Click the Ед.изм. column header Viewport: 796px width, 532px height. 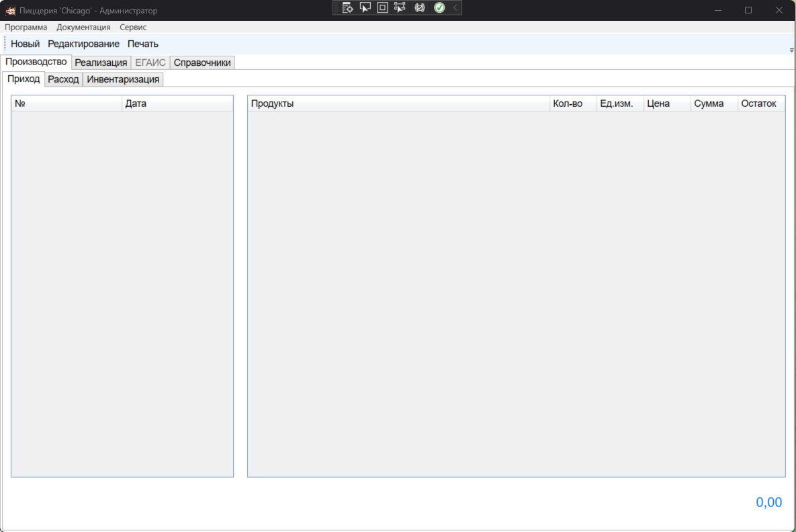pyautogui.click(x=620, y=103)
